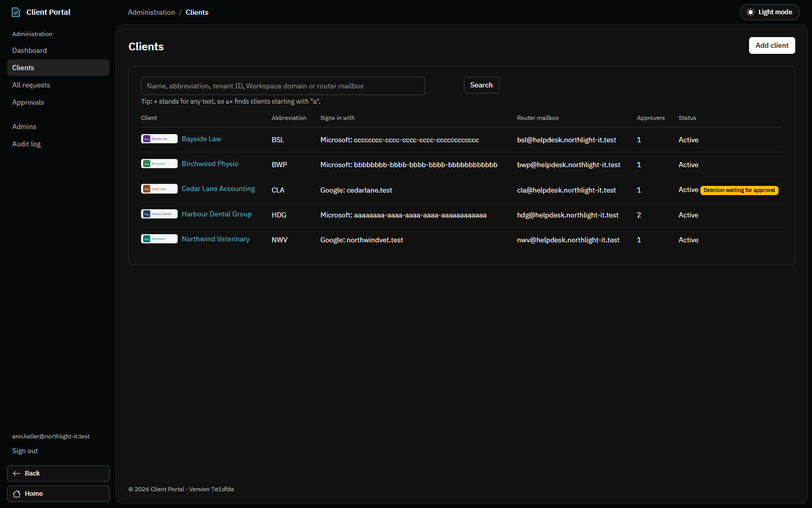The height and width of the screenshot is (508, 812).
Task: Click the Add client button
Action: click(x=772, y=45)
